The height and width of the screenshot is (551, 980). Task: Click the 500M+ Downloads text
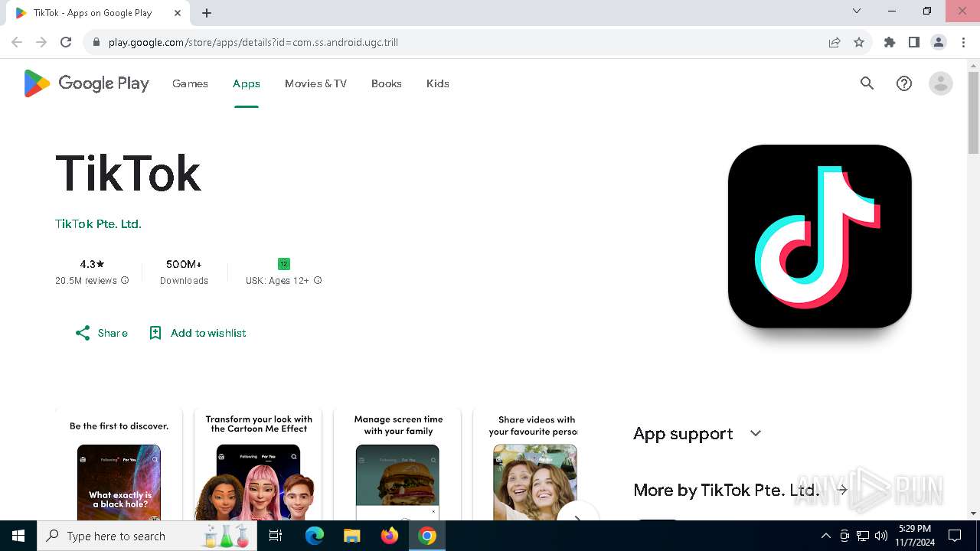click(x=184, y=272)
